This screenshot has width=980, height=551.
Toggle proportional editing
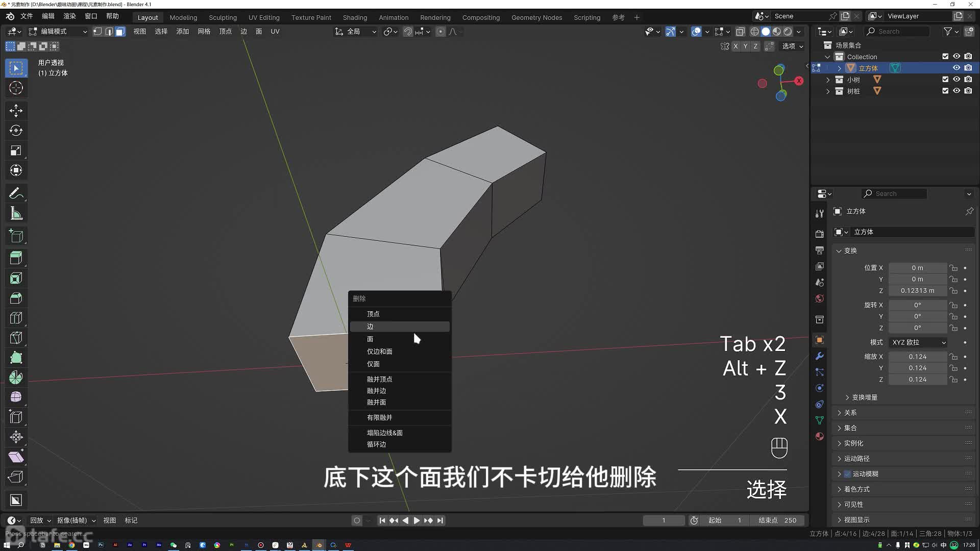(x=440, y=32)
